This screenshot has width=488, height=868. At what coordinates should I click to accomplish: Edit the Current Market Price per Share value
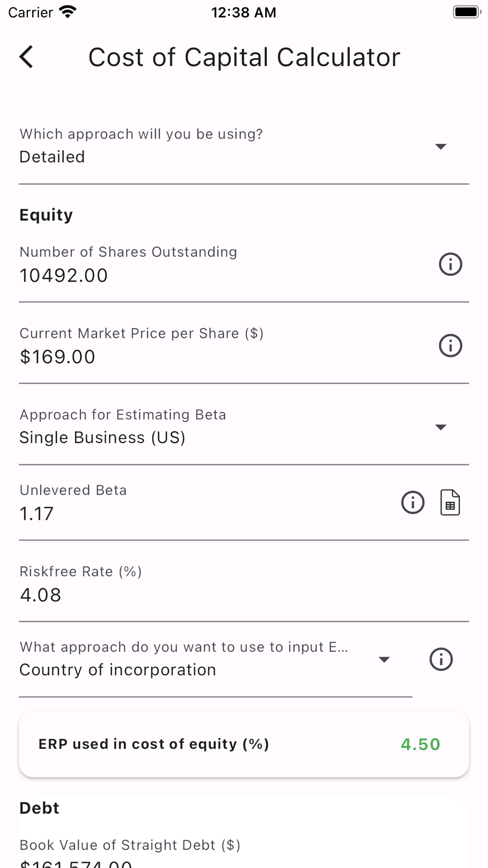[x=215, y=357]
